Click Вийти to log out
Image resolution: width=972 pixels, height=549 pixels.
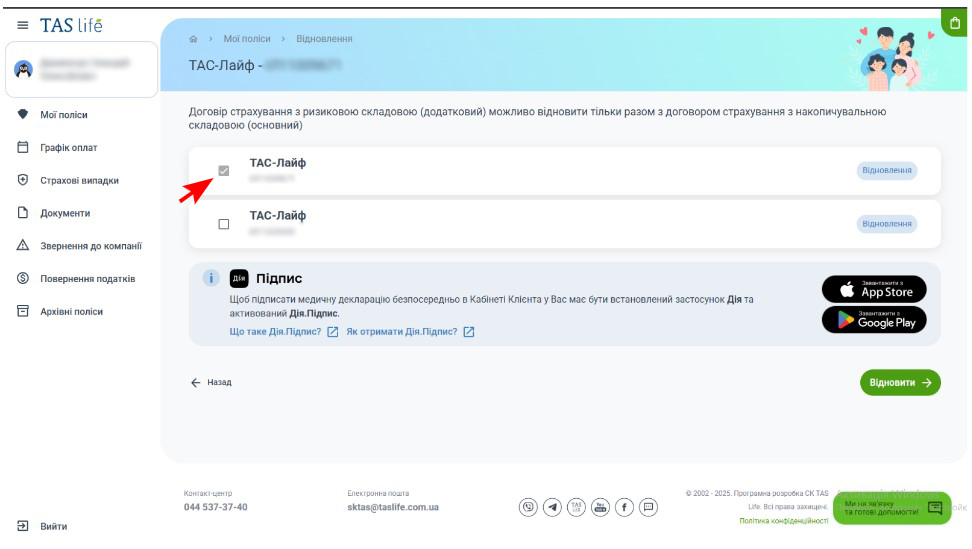pyautogui.click(x=53, y=526)
